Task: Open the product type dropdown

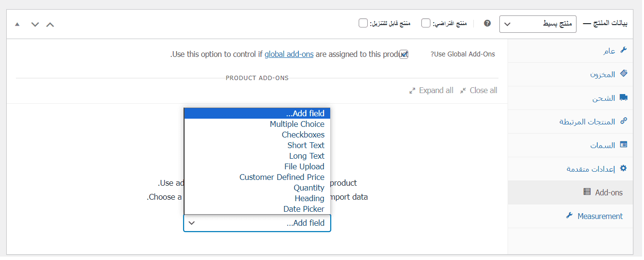Action: point(538,24)
